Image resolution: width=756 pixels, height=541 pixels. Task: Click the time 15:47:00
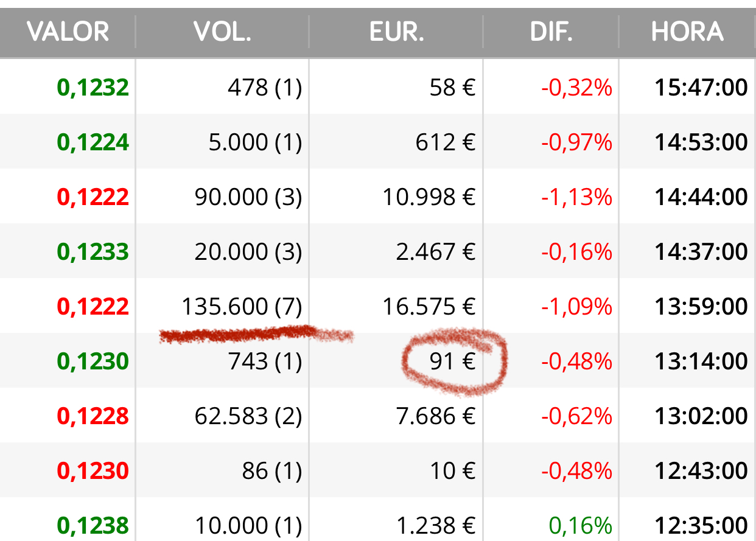(701, 88)
